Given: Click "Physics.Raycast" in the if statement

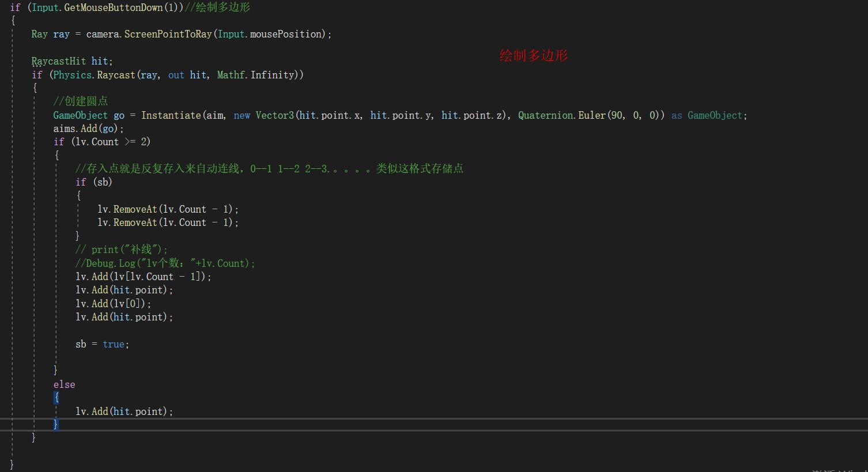Looking at the screenshot, I should tap(94, 75).
